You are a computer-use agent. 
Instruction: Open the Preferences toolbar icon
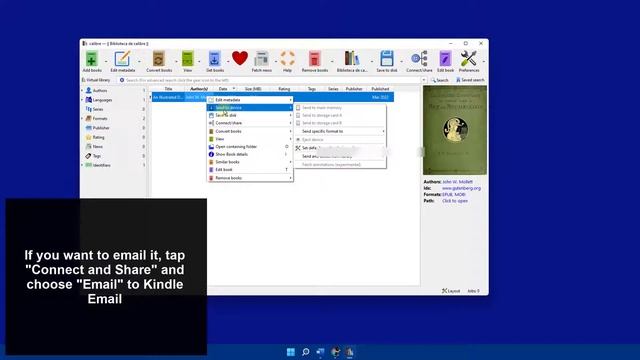point(468,59)
